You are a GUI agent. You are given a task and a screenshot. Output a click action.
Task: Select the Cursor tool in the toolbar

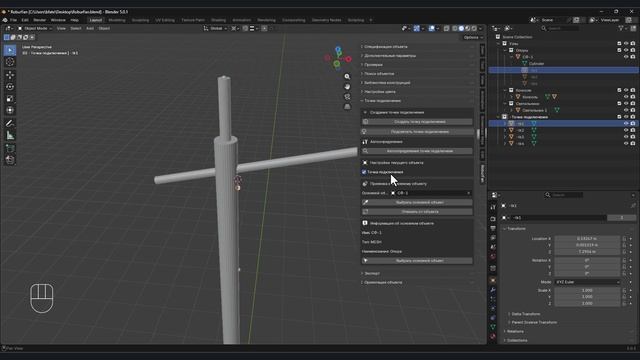click(x=10, y=62)
